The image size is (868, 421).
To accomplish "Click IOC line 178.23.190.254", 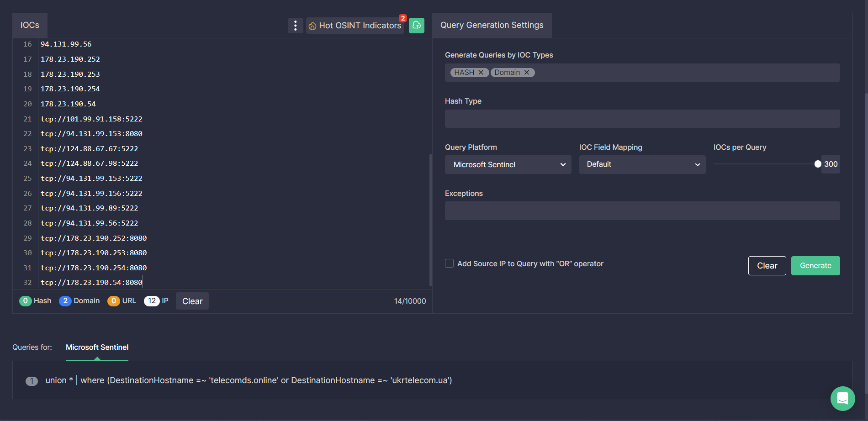I will coord(70,89).
